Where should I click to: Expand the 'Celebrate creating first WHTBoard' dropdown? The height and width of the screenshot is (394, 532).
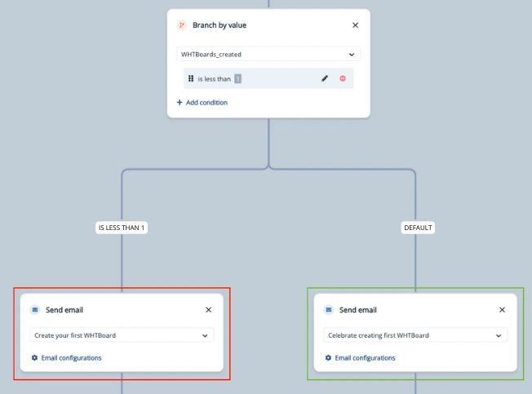pos(415,335)
